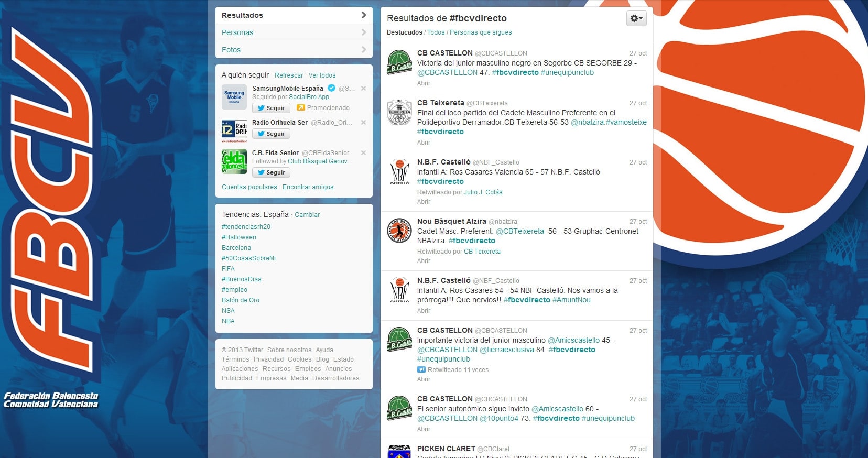Select the Fotos menu item
868x458 pixels.
coord(294,50)
